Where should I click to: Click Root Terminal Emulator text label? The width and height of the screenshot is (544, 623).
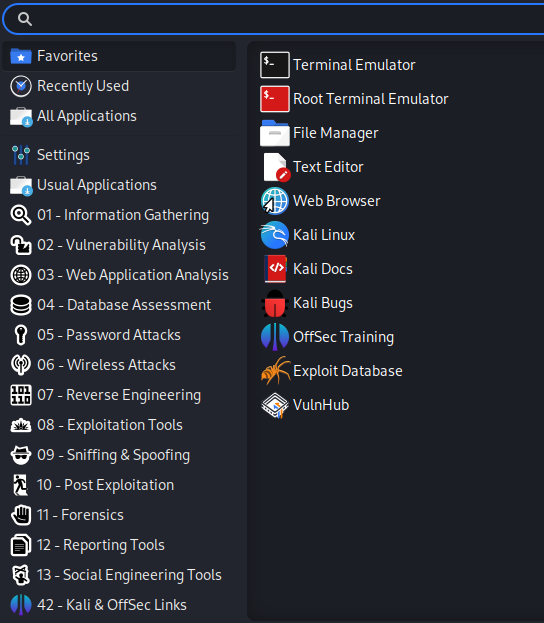(x=370, y=99)
